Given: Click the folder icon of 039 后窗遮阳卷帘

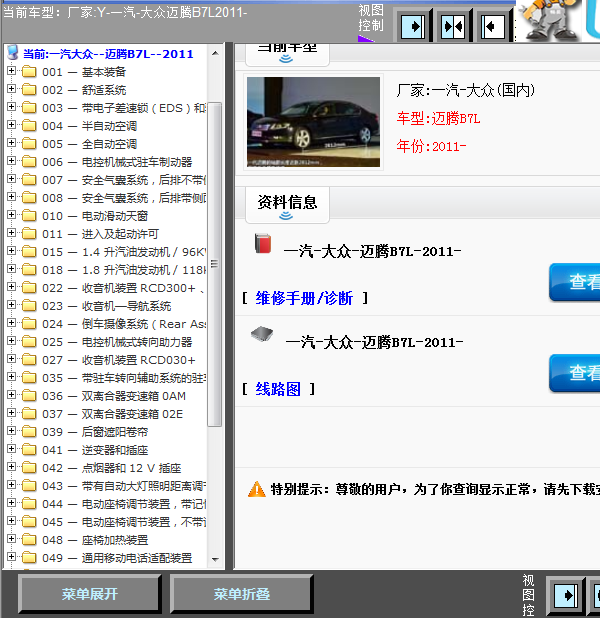Looking at the screenshot, I should click(29, 432).
